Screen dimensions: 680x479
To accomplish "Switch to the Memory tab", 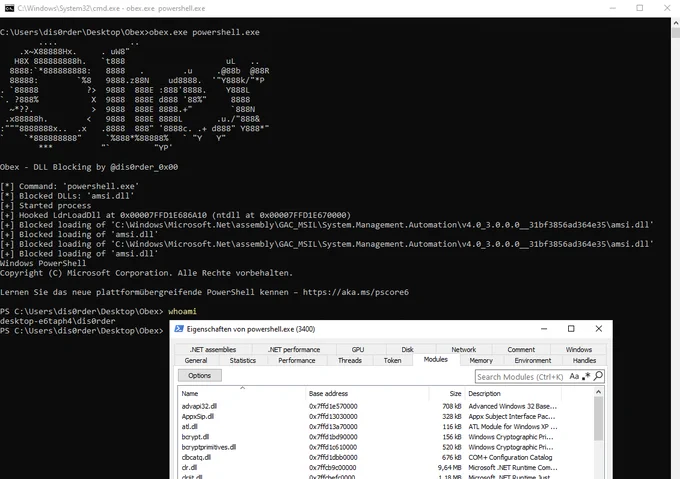I will click(481, 360).
